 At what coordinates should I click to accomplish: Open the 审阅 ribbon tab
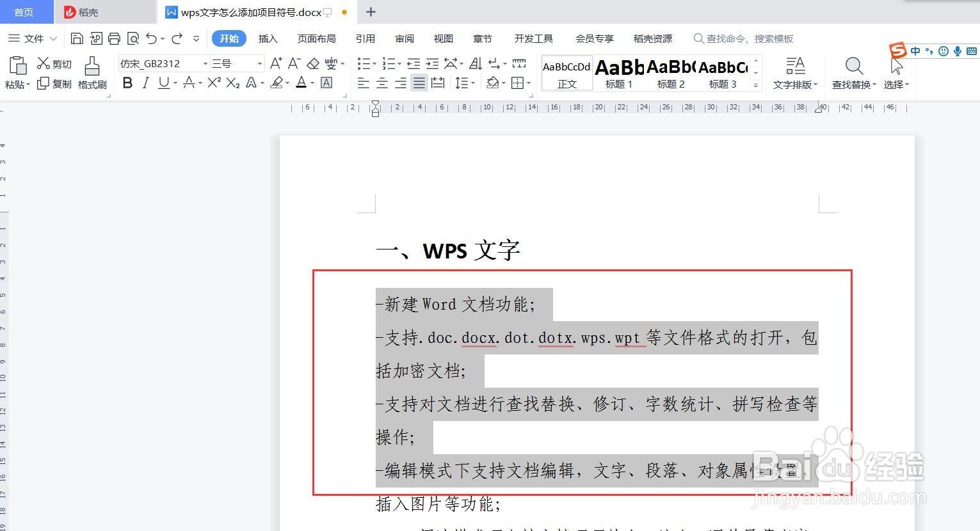(404, 38)
